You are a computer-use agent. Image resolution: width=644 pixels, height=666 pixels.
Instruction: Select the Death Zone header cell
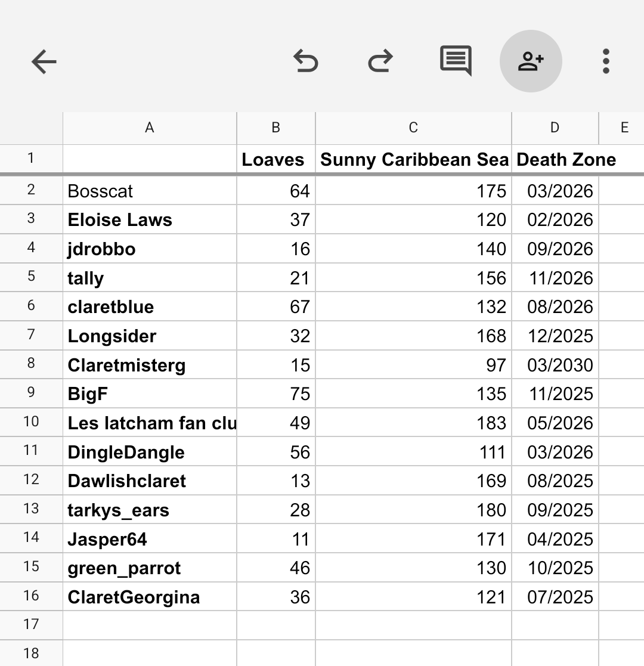pos(555,159)
